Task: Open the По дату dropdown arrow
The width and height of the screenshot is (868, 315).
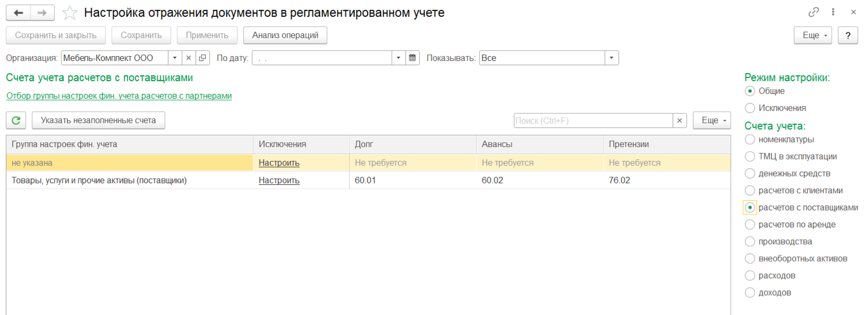Action: pos(398,58)
